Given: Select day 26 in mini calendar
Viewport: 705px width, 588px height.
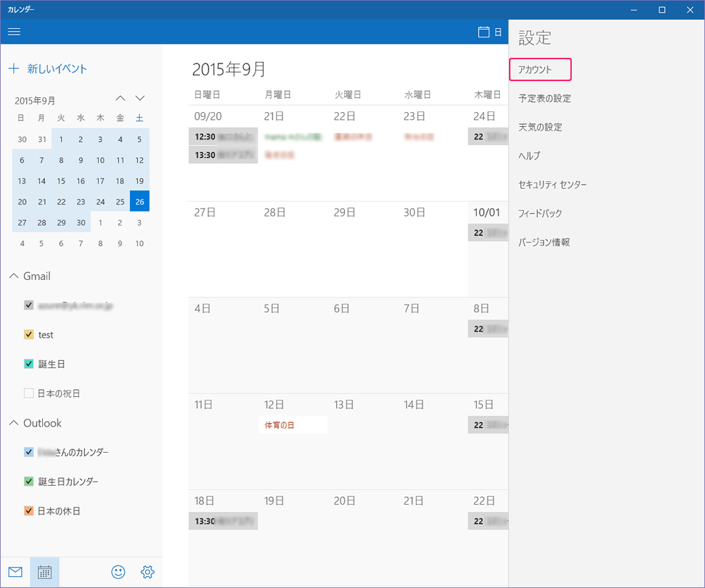Looking at the screenshot, I should click(x=140, y=202).
